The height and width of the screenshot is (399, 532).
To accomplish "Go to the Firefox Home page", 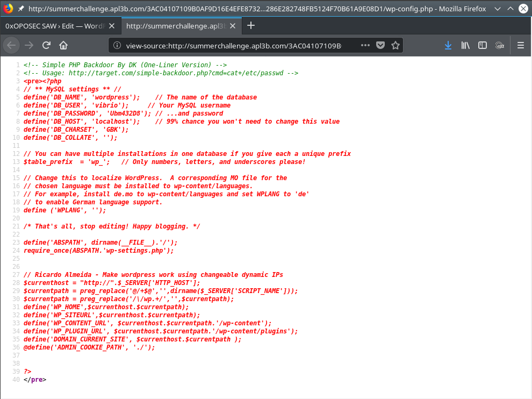I will coord(63,45).
